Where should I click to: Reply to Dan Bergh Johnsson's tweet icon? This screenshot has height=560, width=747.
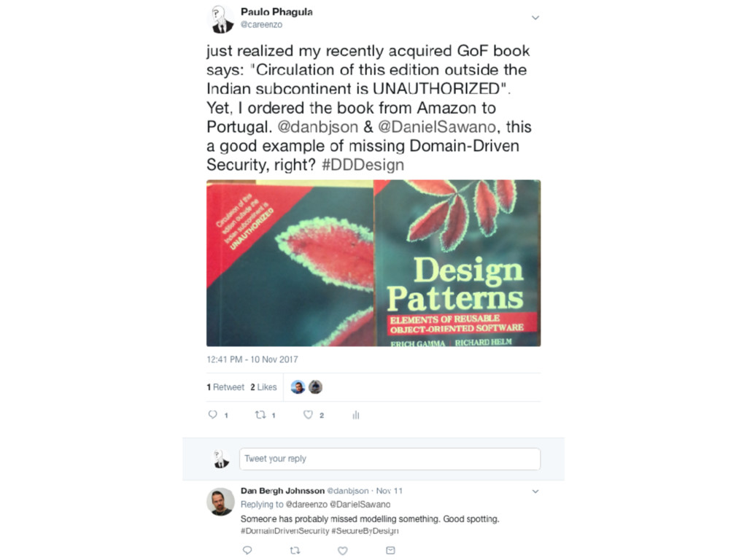point(247,550)
